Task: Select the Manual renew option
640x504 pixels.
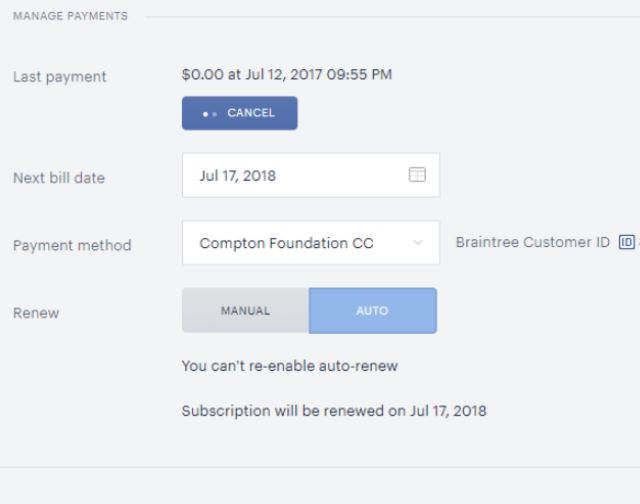Action: [x=245, y=311]
